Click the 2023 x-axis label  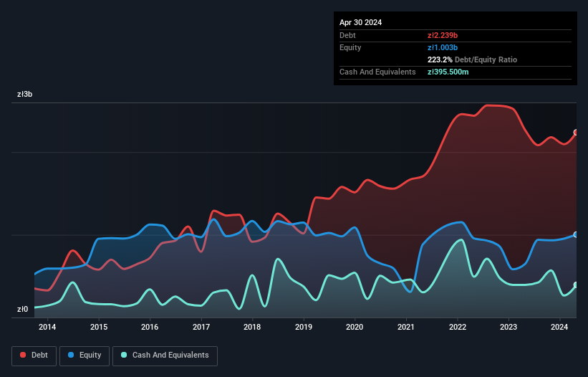[x=508, y=327]
